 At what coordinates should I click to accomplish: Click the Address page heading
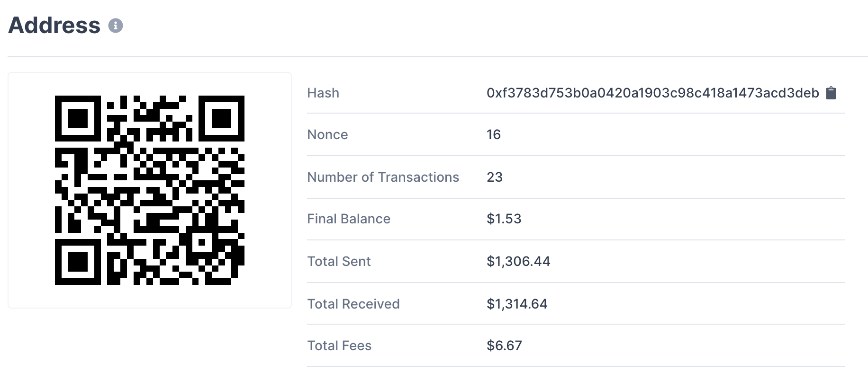[54, 26]
